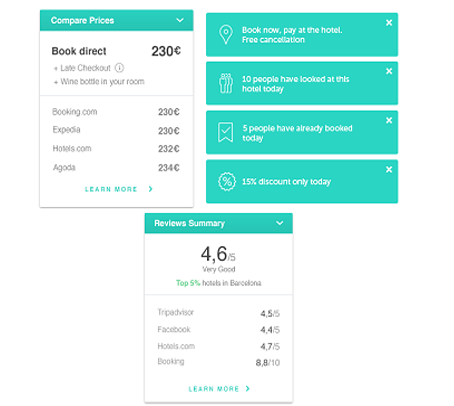Close the 15% discount notification
Screen dimensions: 454x406
[x=389, y=169]
